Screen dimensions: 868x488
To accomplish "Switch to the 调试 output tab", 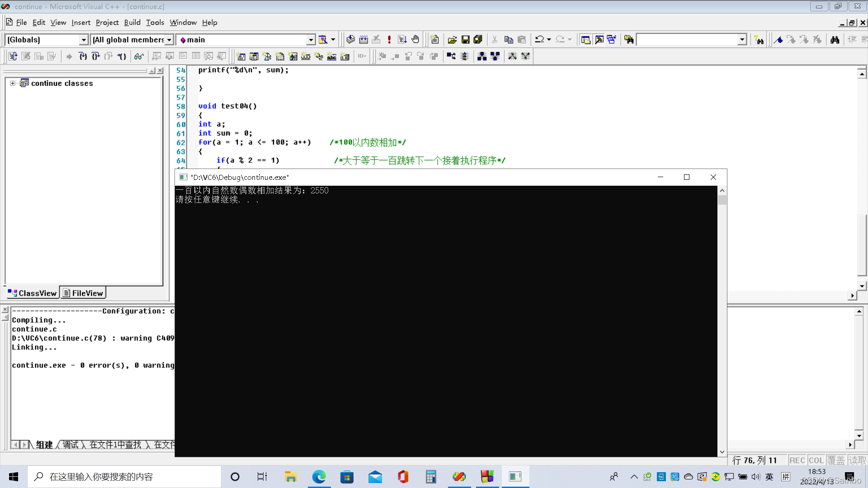I will coord(71,445).
